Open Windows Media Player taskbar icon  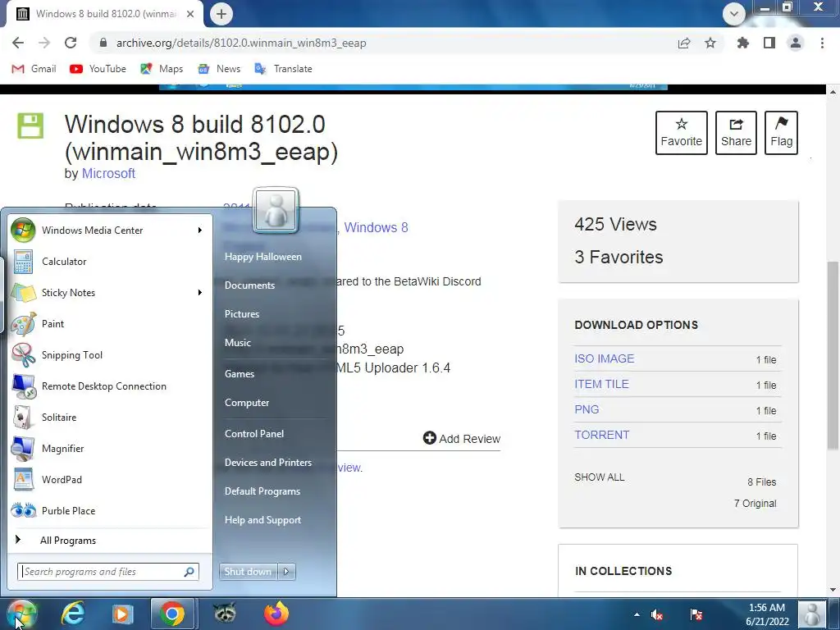pos(122,614)
